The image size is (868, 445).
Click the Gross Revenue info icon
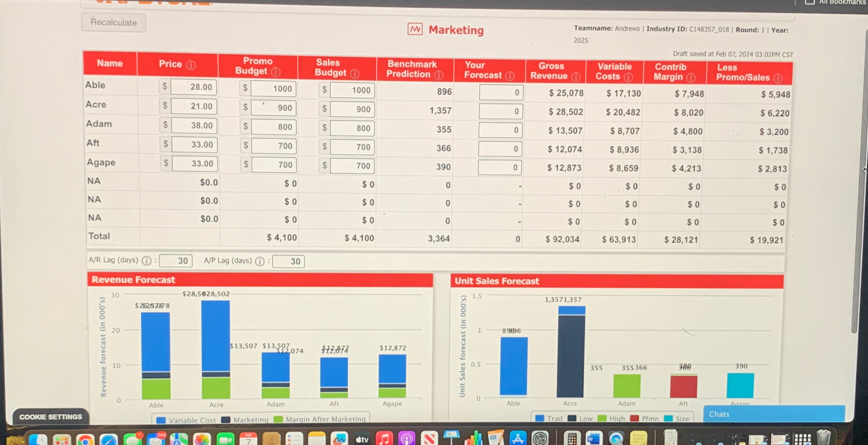click(576, 77)
